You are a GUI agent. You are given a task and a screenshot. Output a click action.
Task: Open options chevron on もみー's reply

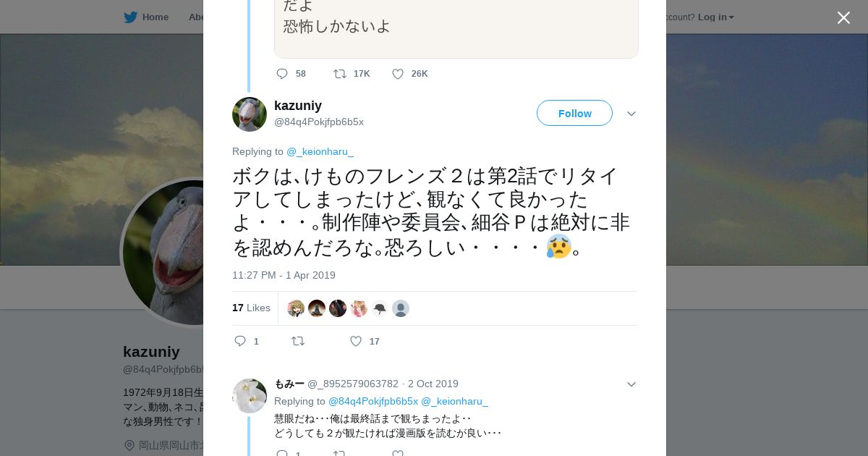(631, 384)
